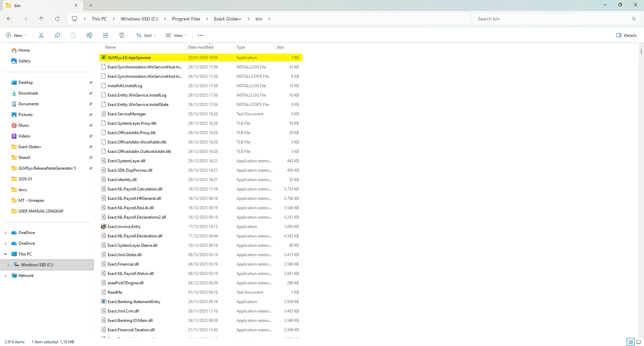Screen dimensions: 644x346
Task: Expand the Network tree node
Action: coord(5,276)
